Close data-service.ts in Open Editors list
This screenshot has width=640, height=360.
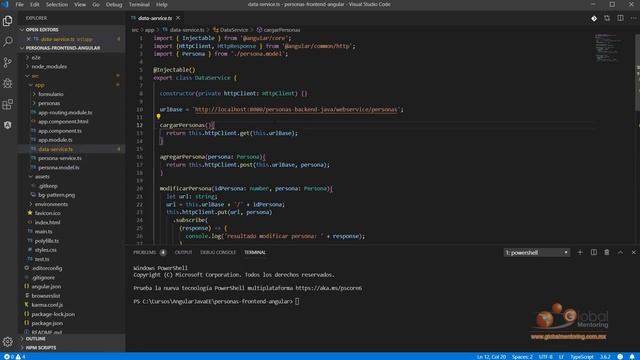(x=28, y=39)
